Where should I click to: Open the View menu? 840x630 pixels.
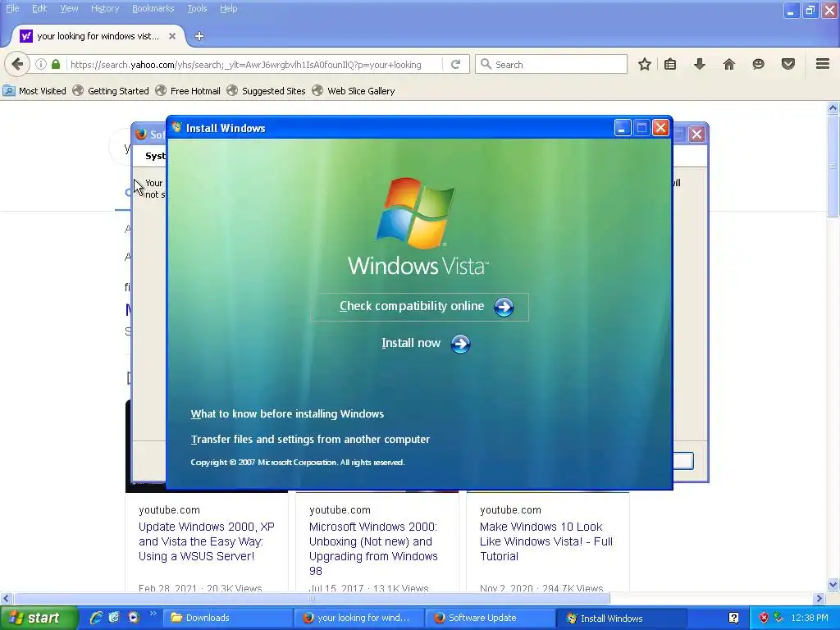[69, 8]
